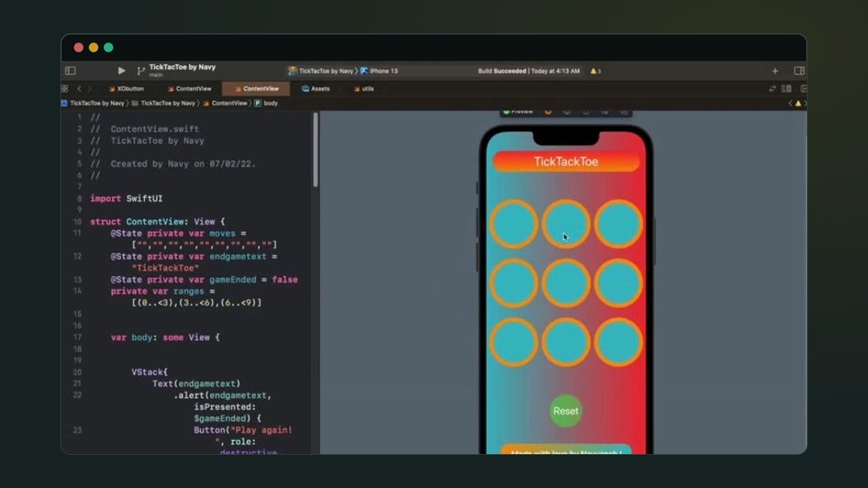Tap the top-middle circle on the game board

click(566, 224)
